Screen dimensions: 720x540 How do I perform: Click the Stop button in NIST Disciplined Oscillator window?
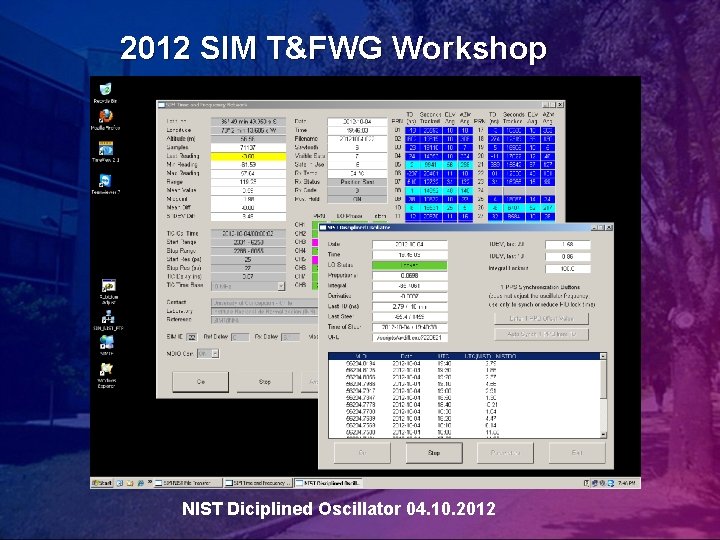point(434,453)
